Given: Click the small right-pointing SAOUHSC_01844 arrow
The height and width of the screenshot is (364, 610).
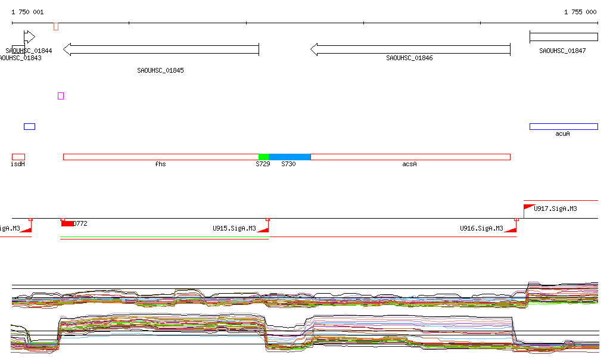Looking at the screenshot, I should (29, 37).
